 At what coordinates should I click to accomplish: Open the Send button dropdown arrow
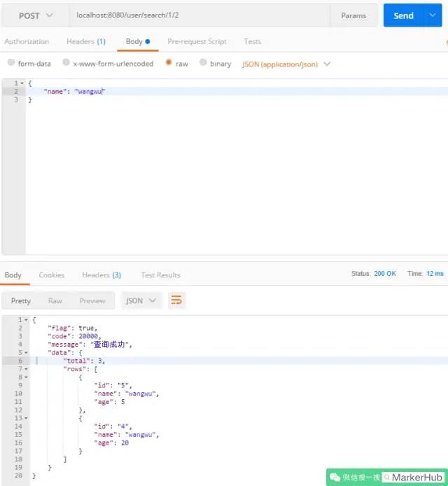(x=433, y=15)
